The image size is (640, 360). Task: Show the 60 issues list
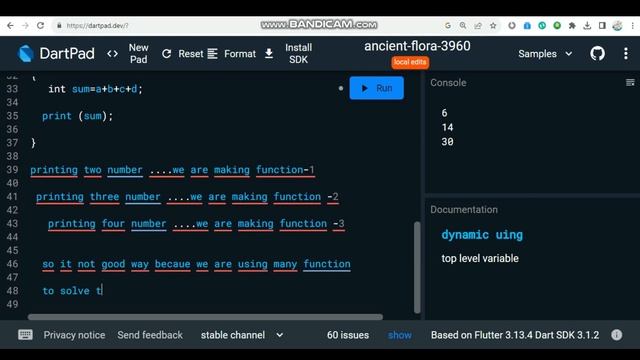click(x=400, y=335)
